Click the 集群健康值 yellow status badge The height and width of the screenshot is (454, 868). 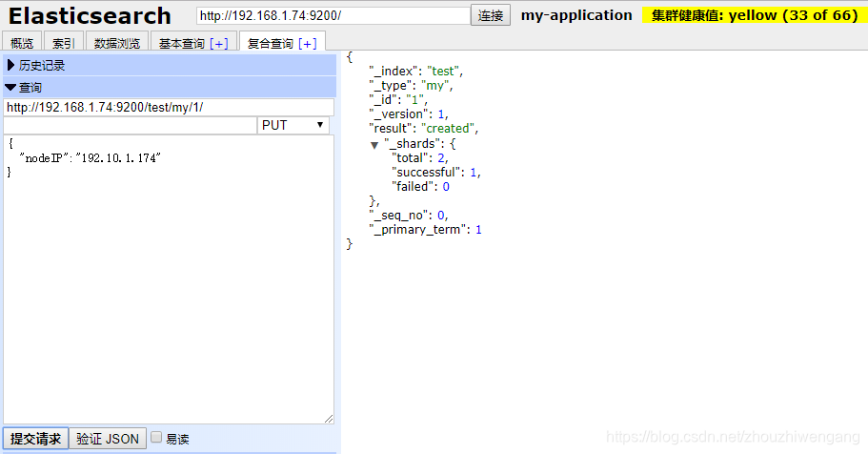[755, 15]
